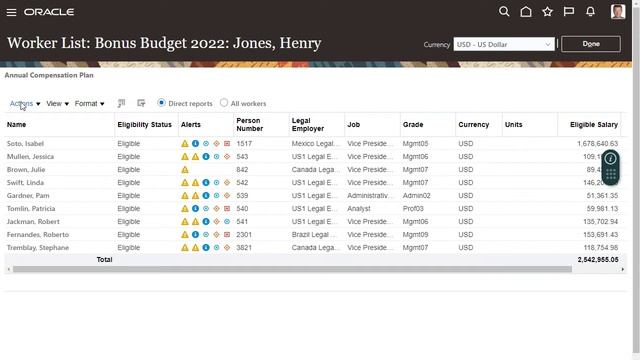Click the Detach table toolbar icon

point(141,103)
